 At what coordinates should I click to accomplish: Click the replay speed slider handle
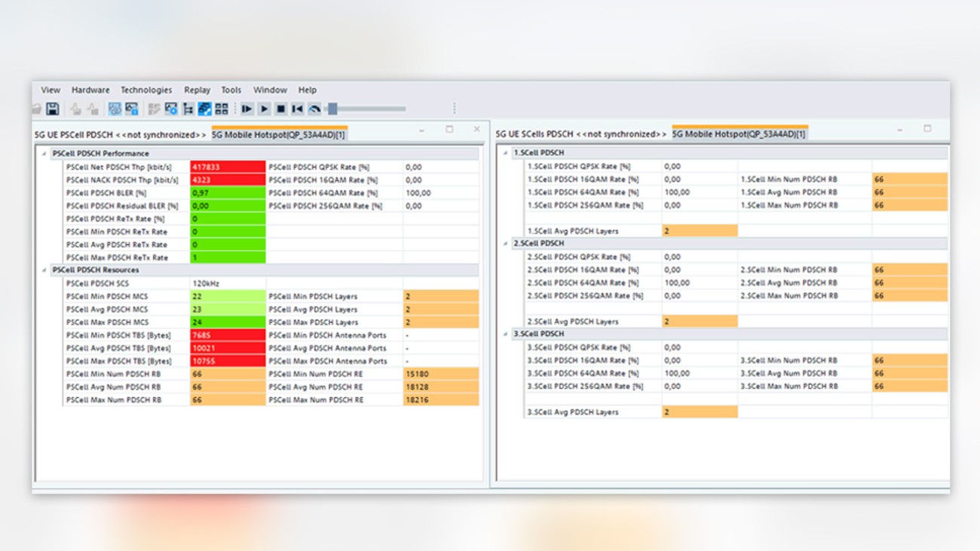click(x=332, y=109)
